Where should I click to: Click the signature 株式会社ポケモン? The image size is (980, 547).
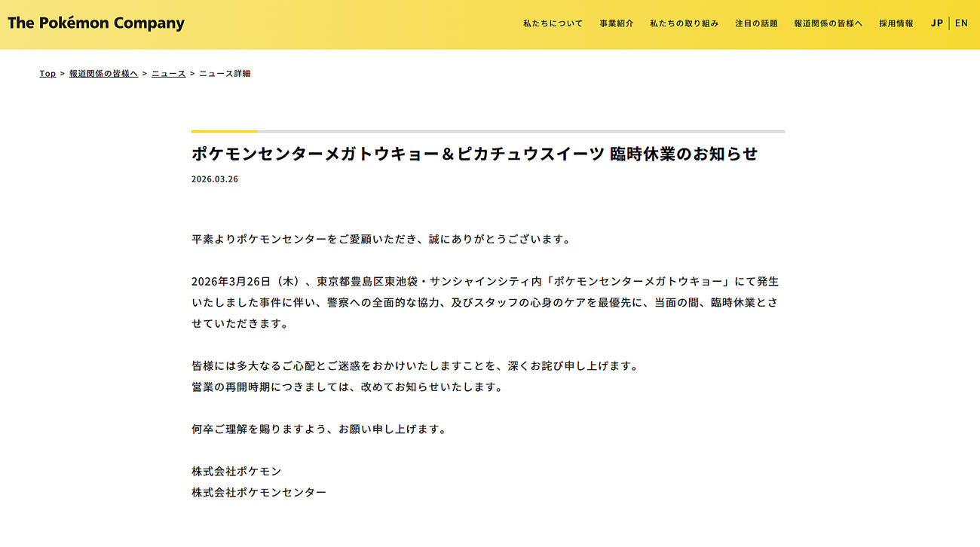point(237,472)
